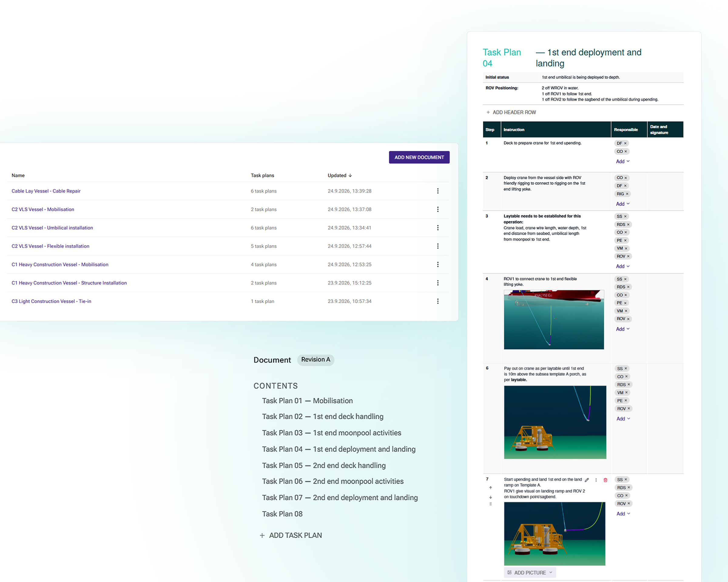Open the three-dot menu for step 7
The image size is (728, 582).
[x=596, y=480]
